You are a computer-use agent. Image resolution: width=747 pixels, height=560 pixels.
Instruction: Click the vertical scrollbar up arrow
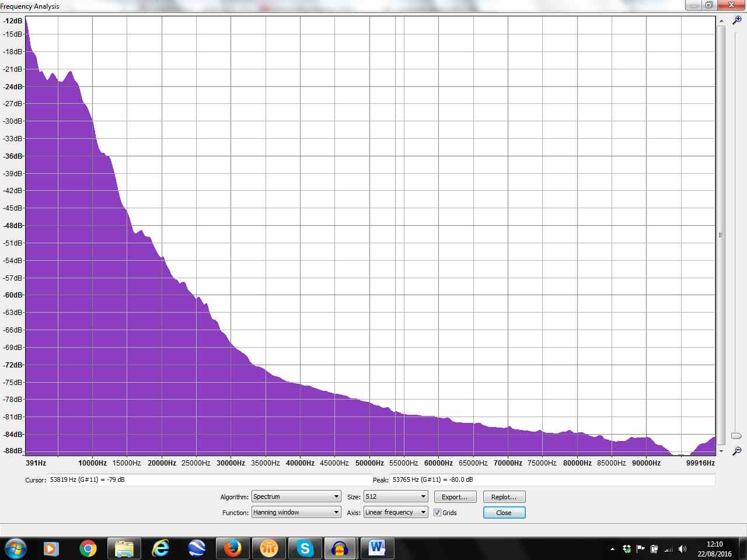tap(721, 21)
